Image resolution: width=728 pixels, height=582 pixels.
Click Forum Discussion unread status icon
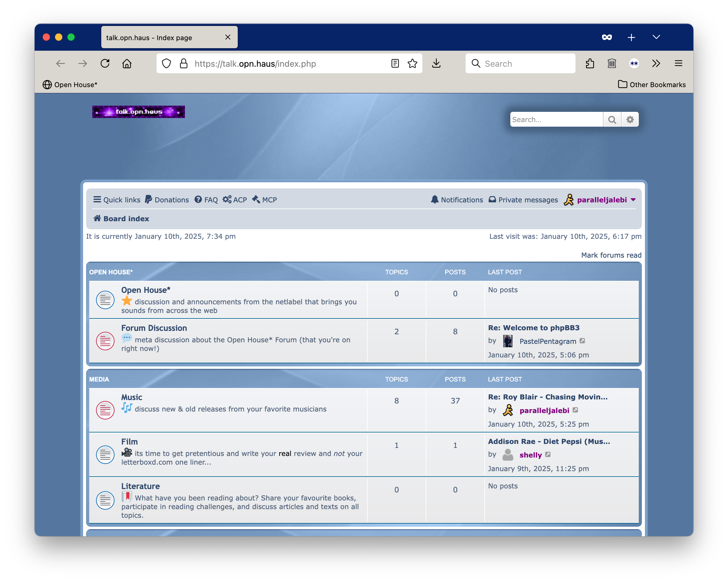tap(105, 341)
